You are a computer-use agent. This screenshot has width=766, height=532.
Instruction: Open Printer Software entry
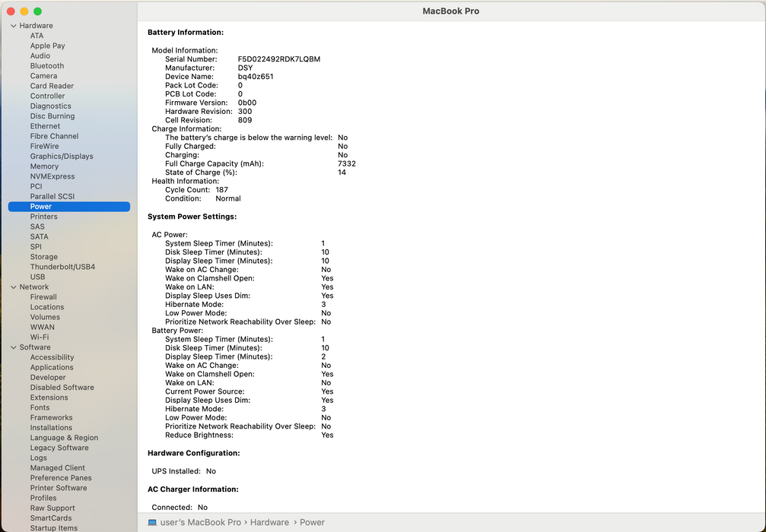click(x=58, y=488)
